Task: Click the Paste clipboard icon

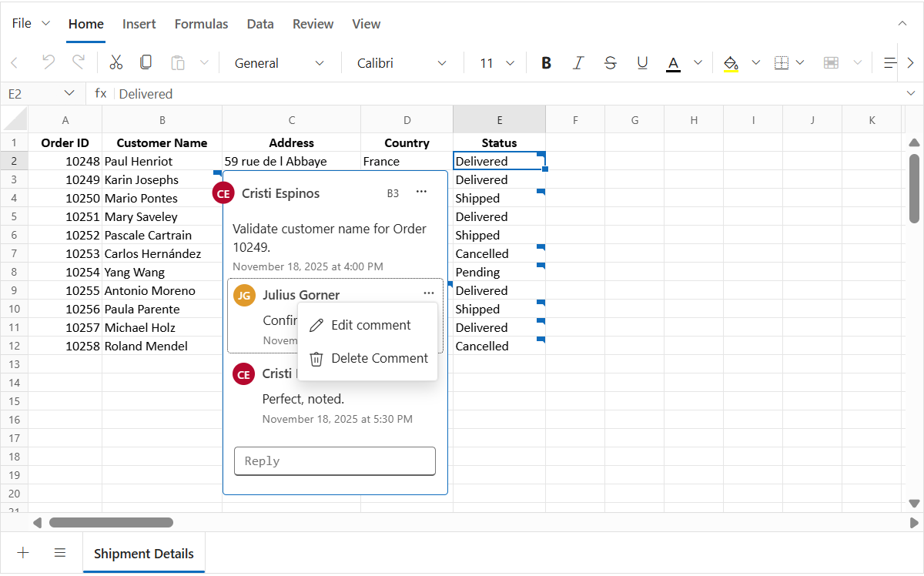Action: pyautogui.click(x=178, y=63)
